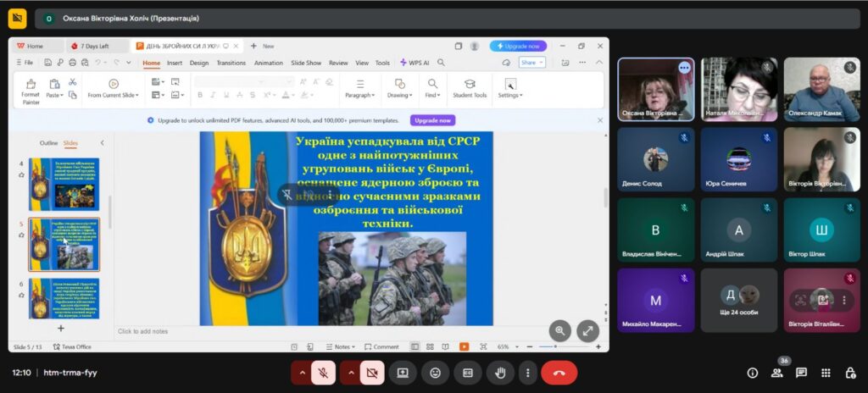868x393 pixels.
Task: Click the Share button in WPS
Action: [x=531, y=63]
